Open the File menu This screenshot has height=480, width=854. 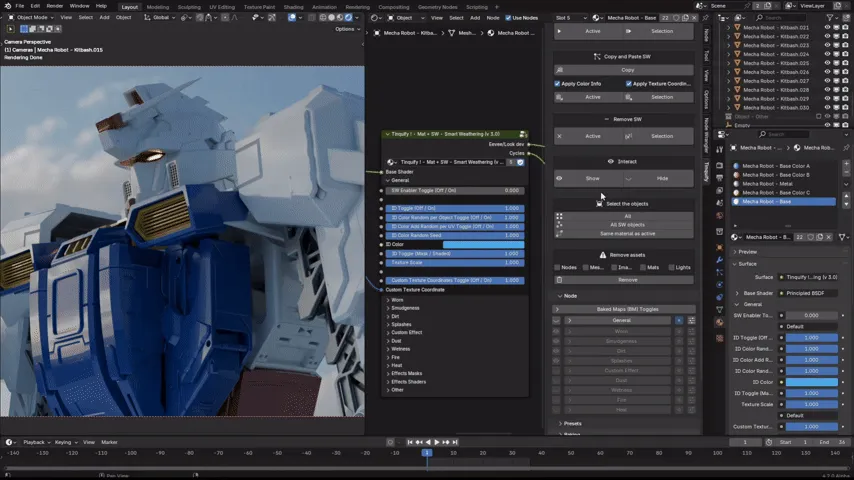pos(20,6)
